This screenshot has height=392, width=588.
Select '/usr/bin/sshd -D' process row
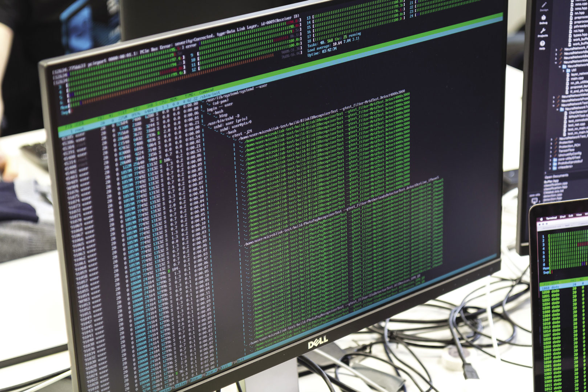coord(223,120)
